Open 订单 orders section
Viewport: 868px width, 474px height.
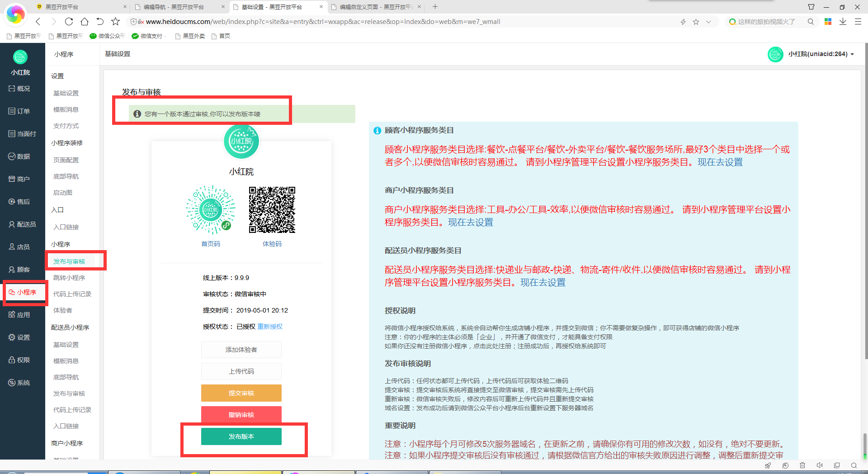19,111
